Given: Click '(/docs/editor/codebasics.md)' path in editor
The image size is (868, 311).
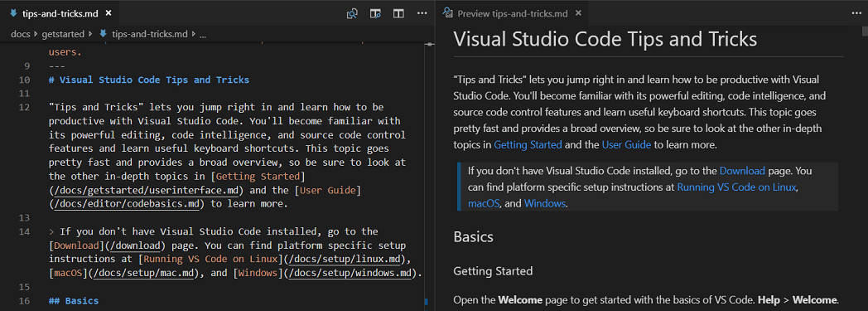Looking at the screenshot, I should (x=127, y=204).
